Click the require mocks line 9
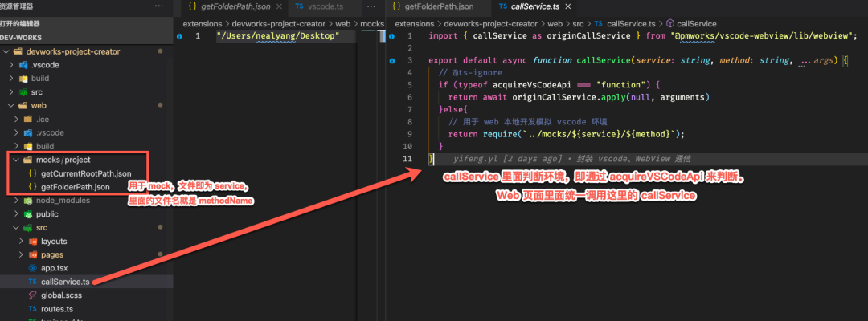Image resolution: width=868 pixels, height=321 pixels. point(567,134)
